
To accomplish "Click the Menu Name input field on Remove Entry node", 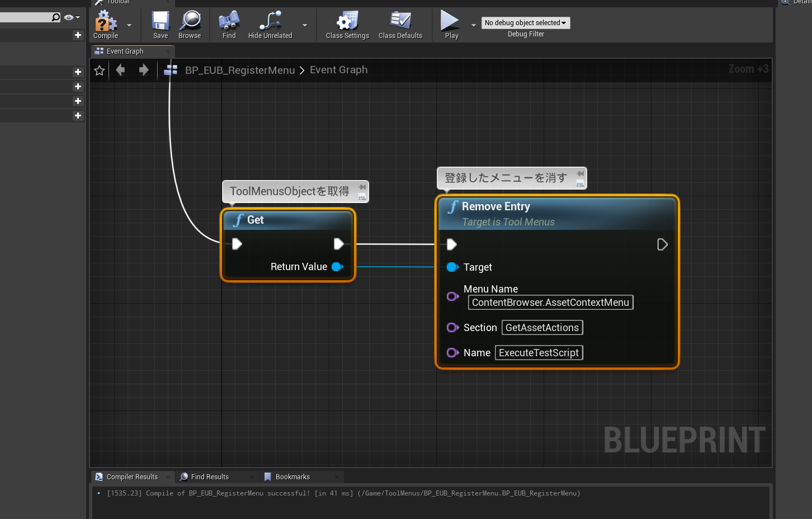I will coord(550,302).
